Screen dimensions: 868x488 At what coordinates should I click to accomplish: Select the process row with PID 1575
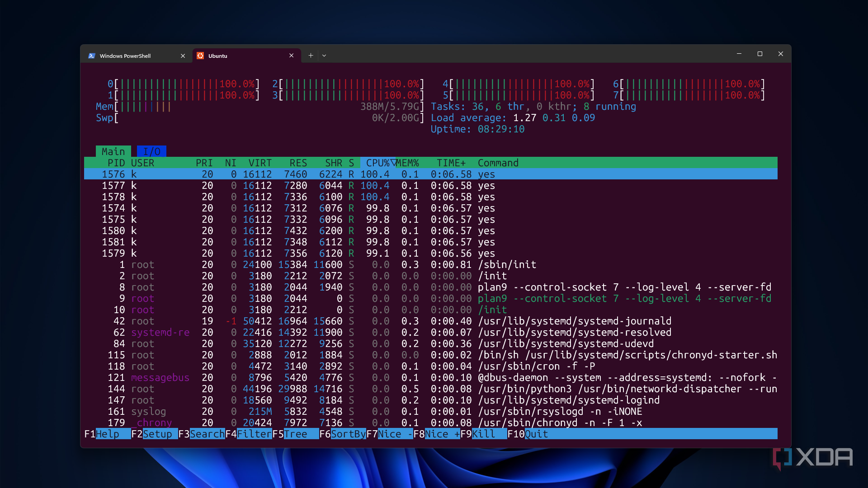pos(430,219)
